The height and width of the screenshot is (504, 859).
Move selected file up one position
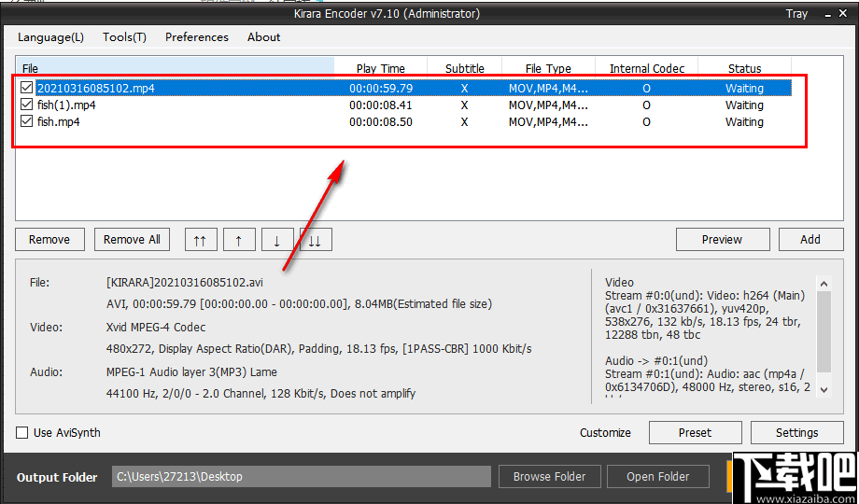click(x=239, y=239)
